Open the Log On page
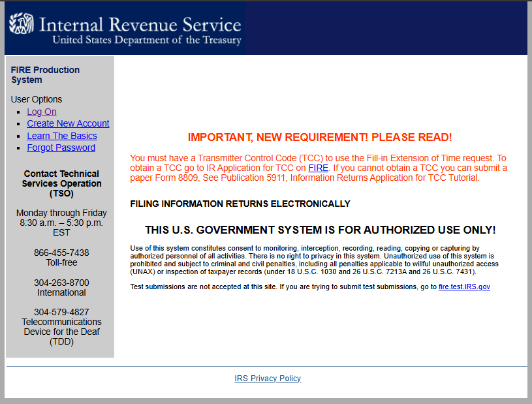The width and height of the screenshot is (532, 404). click(x=41, y=112)
